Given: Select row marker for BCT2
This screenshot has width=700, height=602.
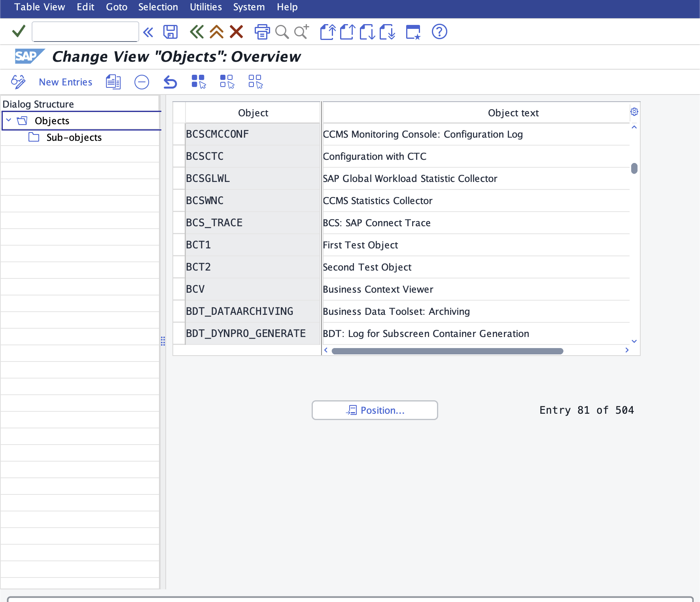Looking at the screenshot, I should point(179,267).
